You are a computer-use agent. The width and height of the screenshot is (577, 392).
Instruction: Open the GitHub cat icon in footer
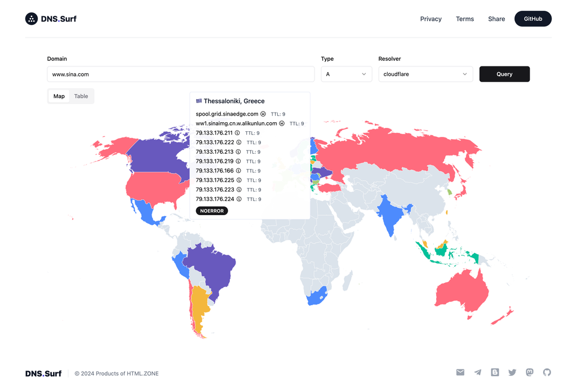point(547,372)
